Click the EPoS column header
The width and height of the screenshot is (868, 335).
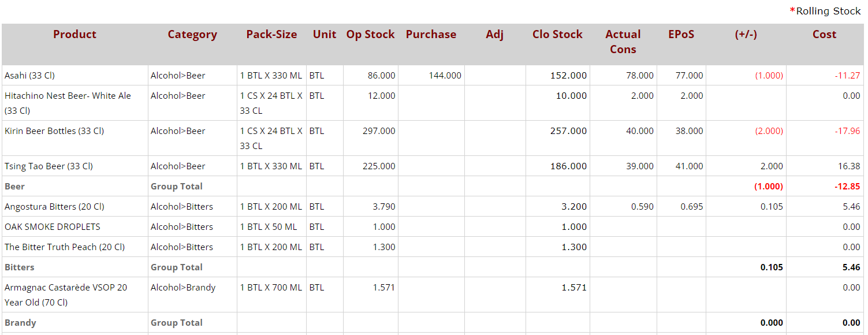tap(681, 35)
